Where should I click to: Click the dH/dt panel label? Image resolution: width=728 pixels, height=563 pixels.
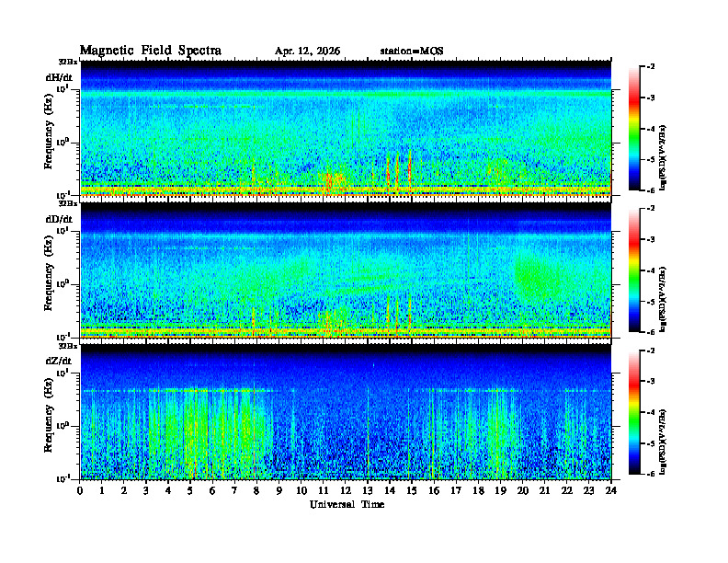59,77
